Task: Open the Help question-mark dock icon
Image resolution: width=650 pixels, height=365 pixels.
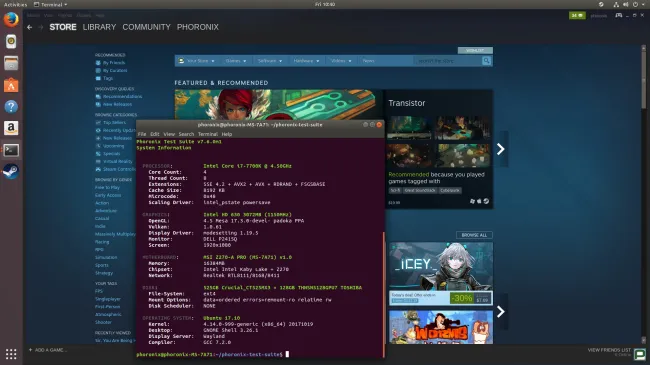Action: click(11, 107)
